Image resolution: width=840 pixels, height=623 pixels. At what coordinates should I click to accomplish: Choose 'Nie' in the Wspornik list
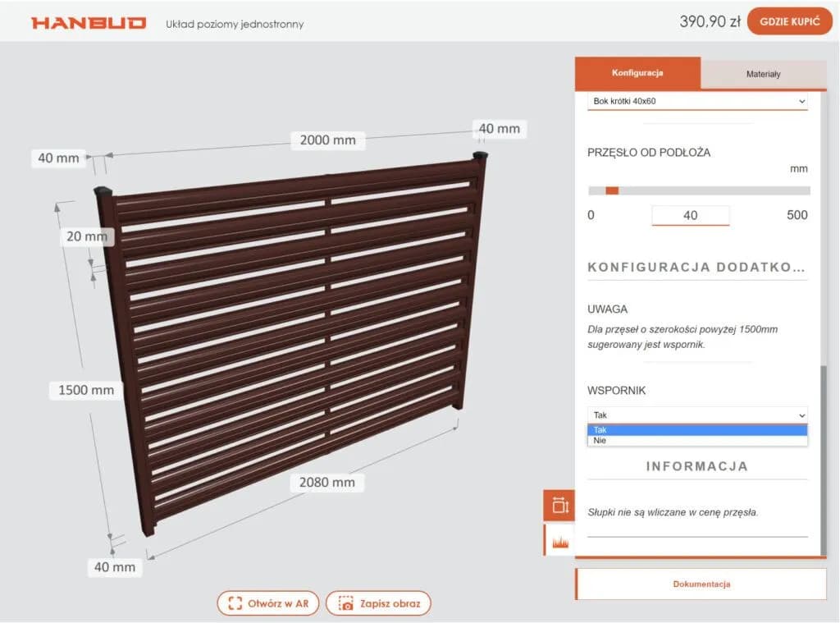(x=697, y=441)
